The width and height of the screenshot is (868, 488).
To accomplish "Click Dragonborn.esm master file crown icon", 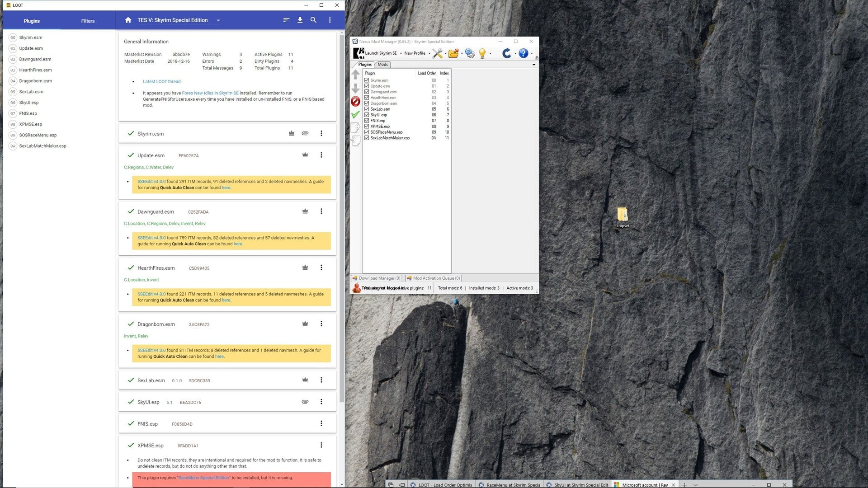I will point(305,324).
